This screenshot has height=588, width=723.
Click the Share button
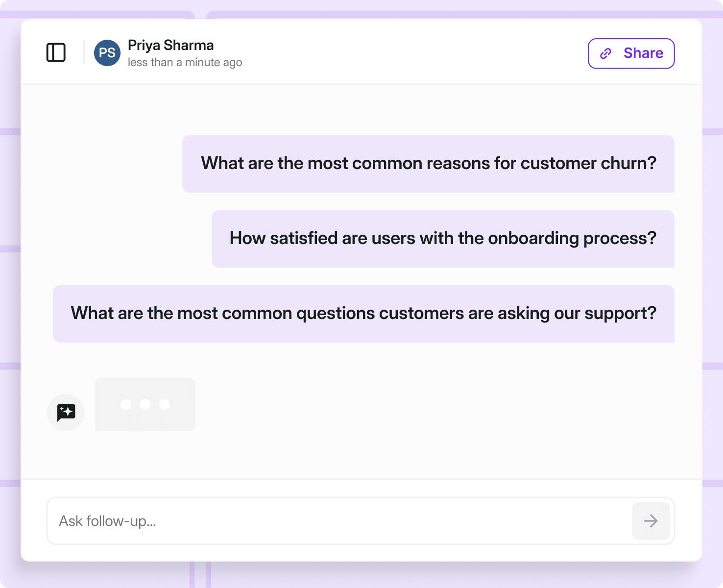(631, 53)
